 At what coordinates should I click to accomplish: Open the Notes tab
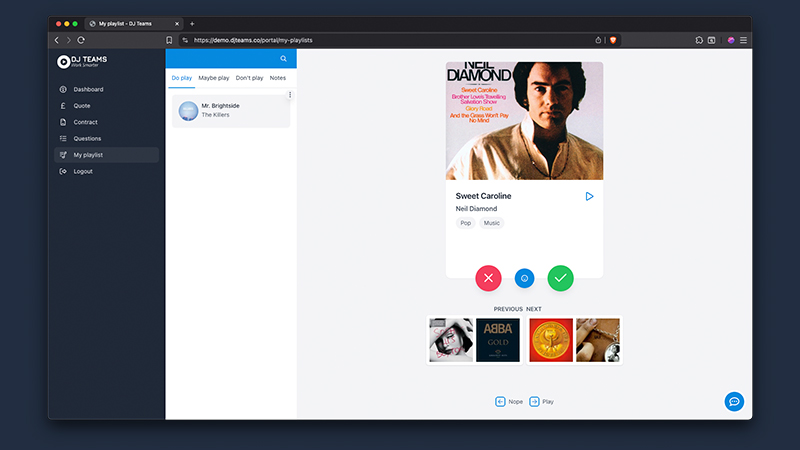click(x=278, y=77)
